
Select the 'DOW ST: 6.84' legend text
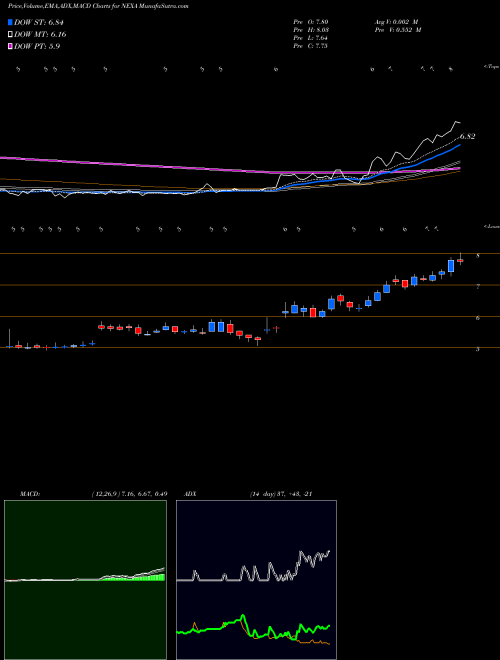39,22
